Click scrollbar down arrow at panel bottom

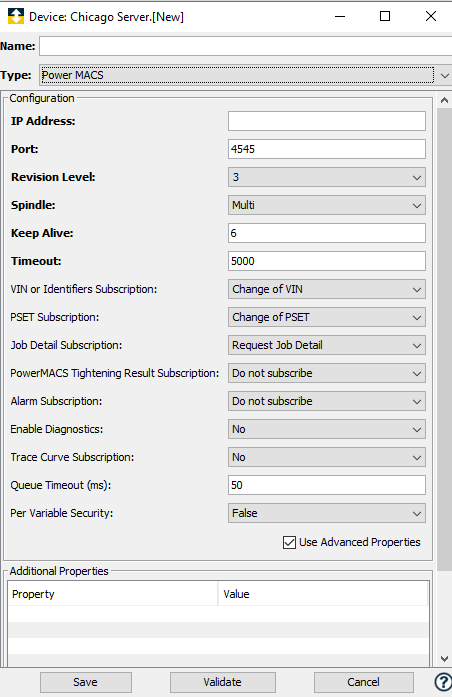tap(444, 659)
